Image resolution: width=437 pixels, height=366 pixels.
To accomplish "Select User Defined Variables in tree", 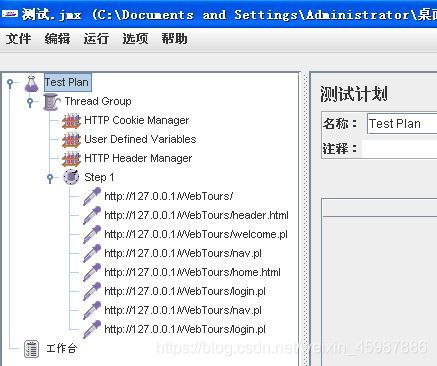I will pos(140,139).
